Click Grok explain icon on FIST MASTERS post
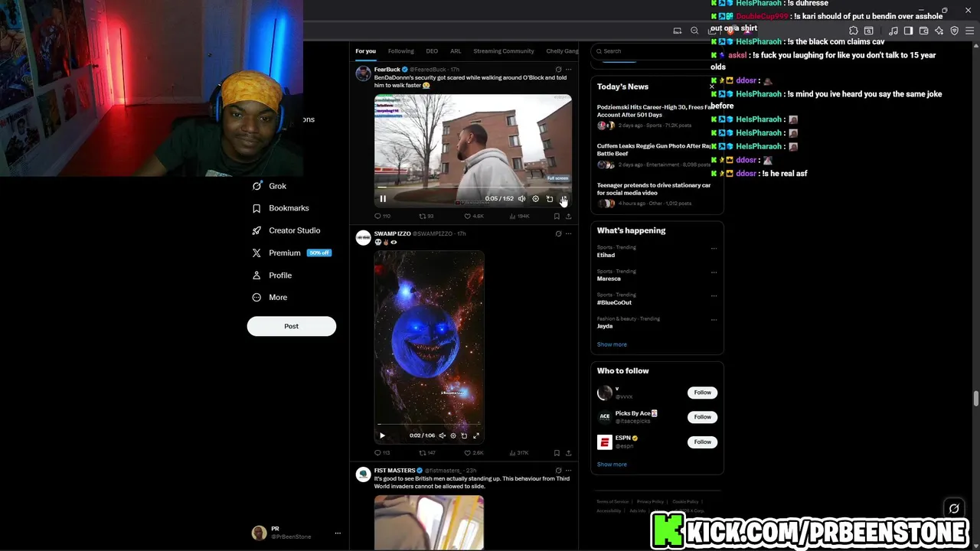 pos(558,471)
